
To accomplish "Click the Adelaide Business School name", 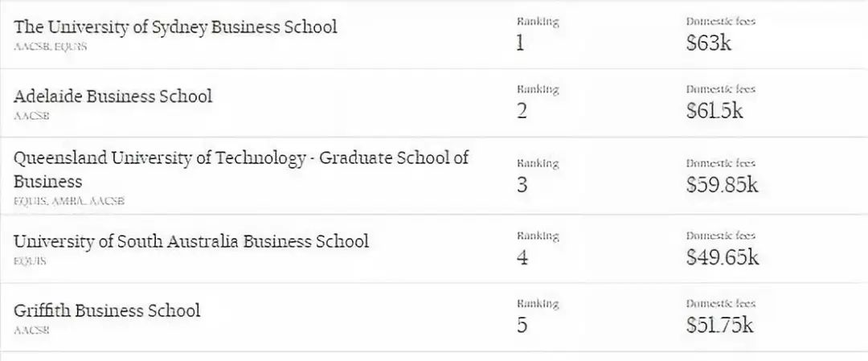I will (x=113, y=96).
